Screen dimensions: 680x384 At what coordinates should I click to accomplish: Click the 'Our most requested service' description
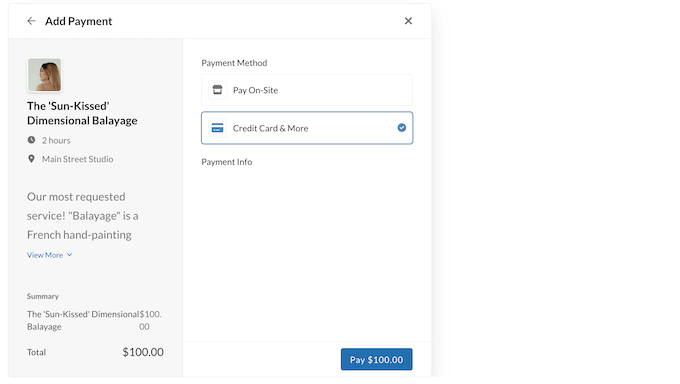(x=82, y=216)
